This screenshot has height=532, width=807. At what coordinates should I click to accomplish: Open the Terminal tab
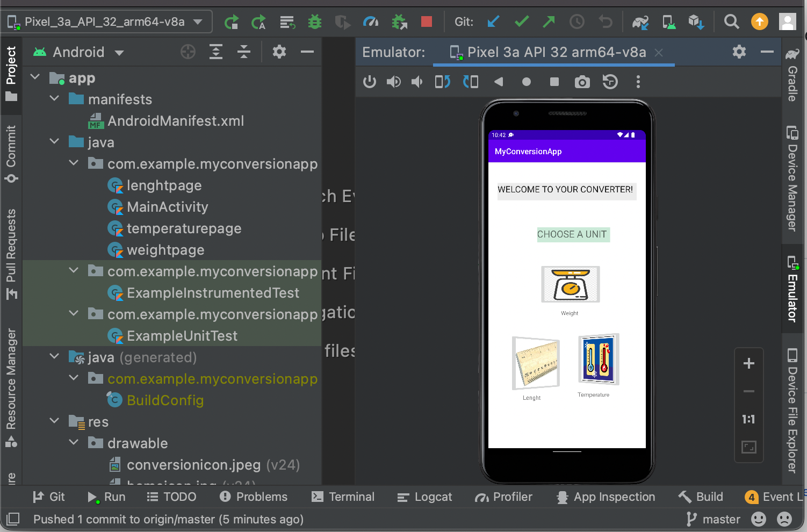343,497
